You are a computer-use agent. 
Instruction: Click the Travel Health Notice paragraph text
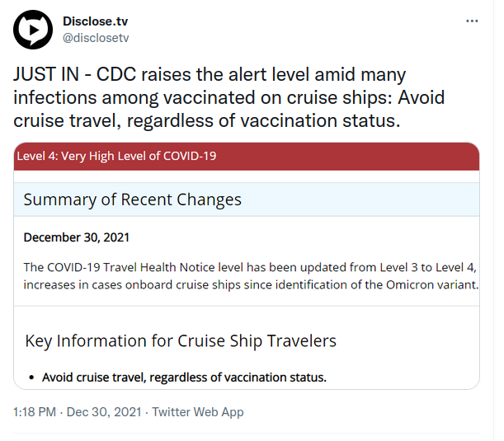pyautogui.click(x=251, y=276)
